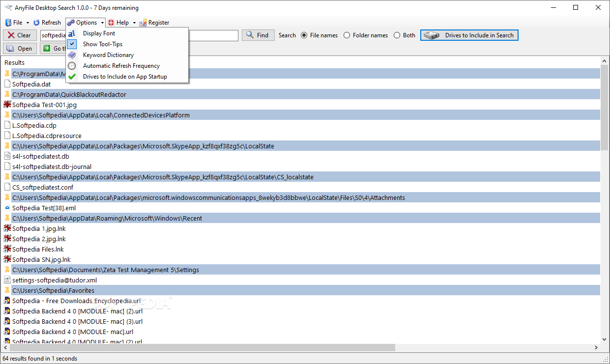Click the Automatic Refresh clock icon

pos(72,66)
